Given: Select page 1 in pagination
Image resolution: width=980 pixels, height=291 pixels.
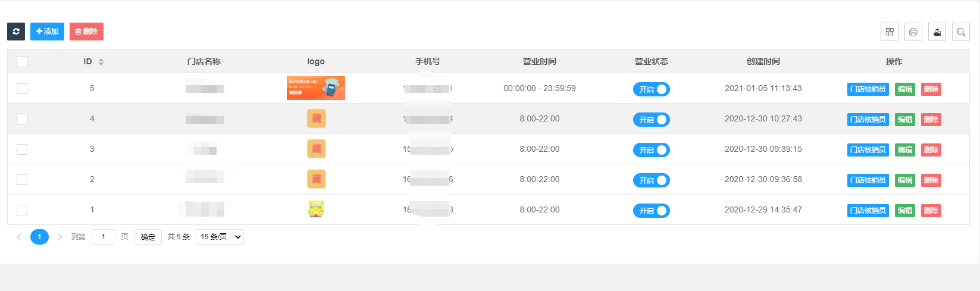Looking at the screenshot, I should click(39, 237).
